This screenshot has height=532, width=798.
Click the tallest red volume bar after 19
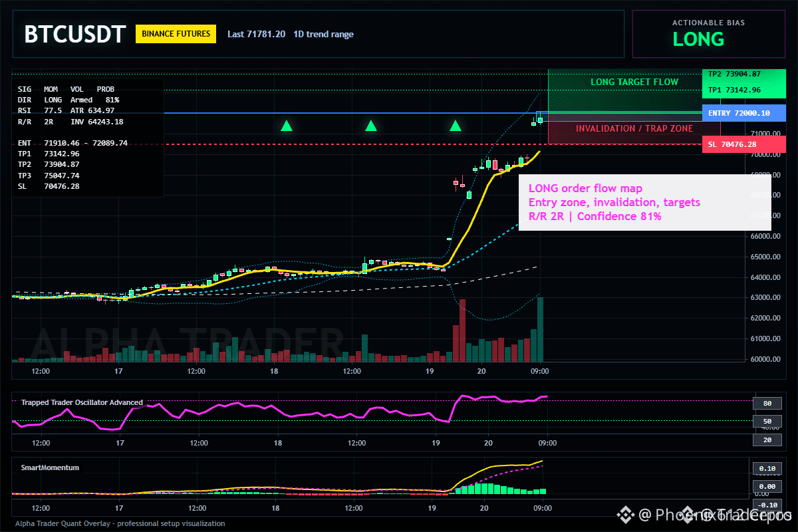[462, 331]
